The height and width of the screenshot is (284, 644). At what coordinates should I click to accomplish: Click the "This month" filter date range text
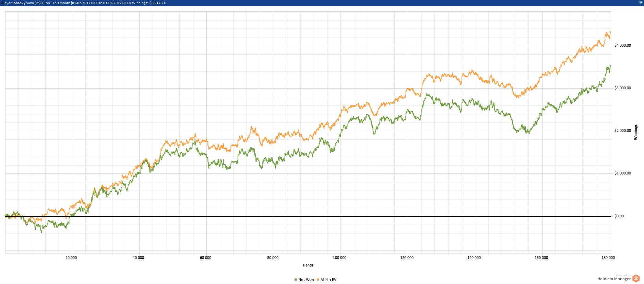92,3
